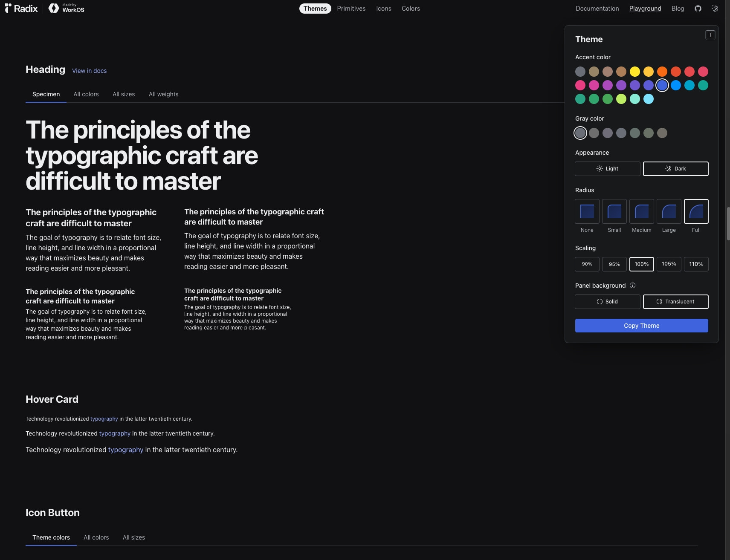
Task: Select Solid panel background
Action: coord(607,302)
